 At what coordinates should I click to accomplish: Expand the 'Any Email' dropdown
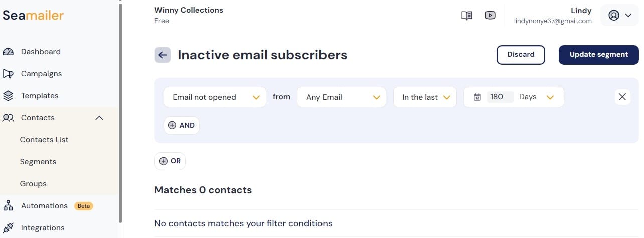[342, 97]
